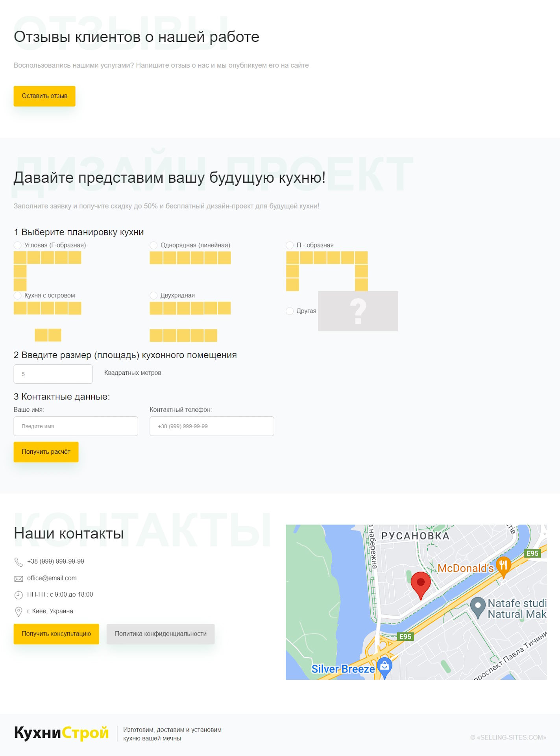Click the РУСАНОВКА district label on map
Viewport: 560px width, 756px height.
[x=415, y=536]
